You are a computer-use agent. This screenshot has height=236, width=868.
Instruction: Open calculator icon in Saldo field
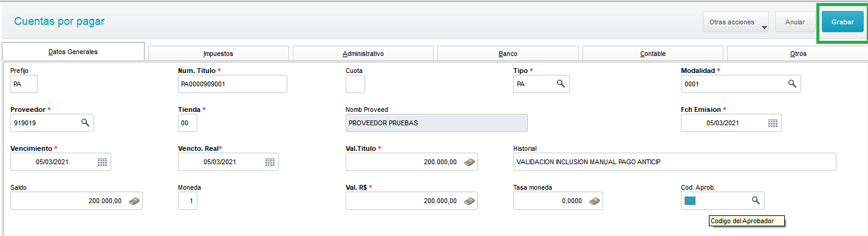[134, 201]
